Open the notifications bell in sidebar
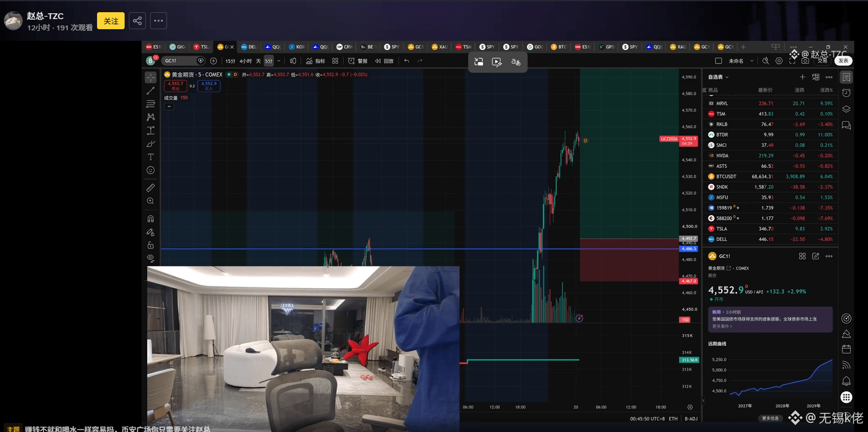868x432 pixels. pyautogui.click(x=846, y=381)
